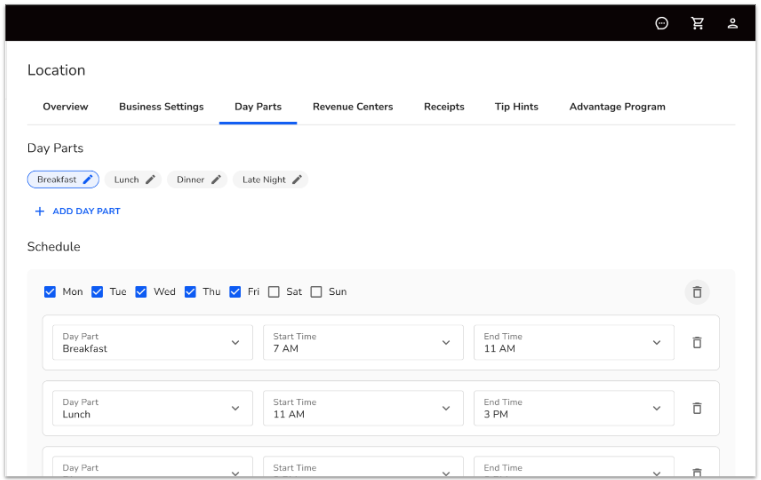761x480 pixels.
Task: Delete the Breakfast schedule row
Action: 697,343
